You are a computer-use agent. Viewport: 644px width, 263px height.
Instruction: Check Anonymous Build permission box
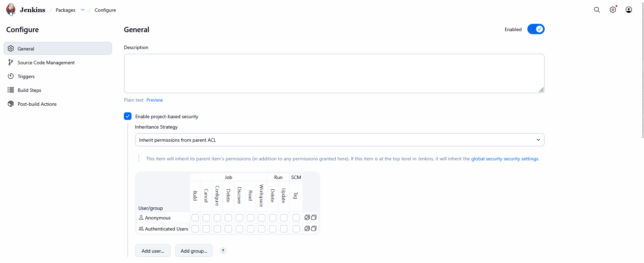tap(195, 218)
